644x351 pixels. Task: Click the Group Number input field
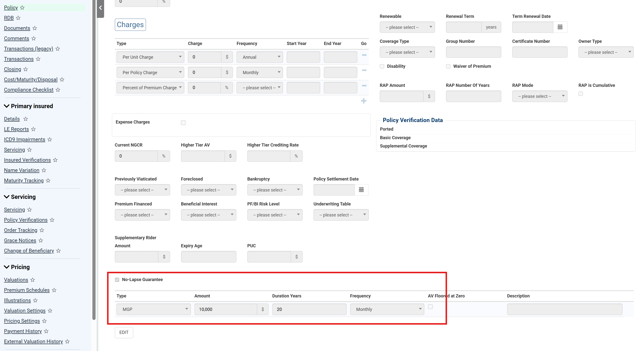[x=473, y=52]
